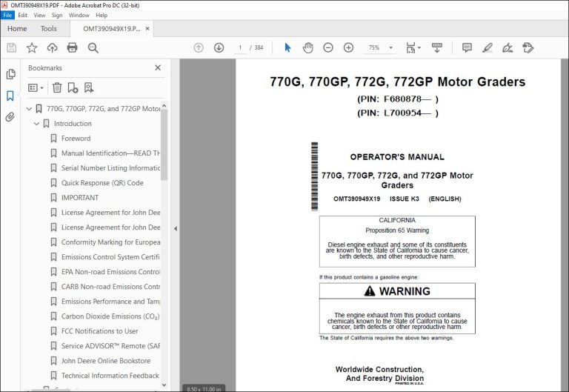569x392 pixels.
Task: Click the scrolling mode toolbar icon
Action: tap(437, 47)
